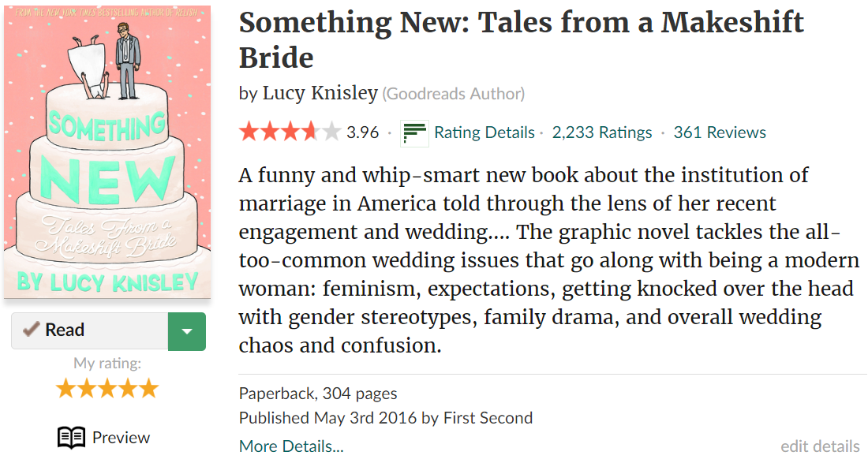Set my rating to five stars

(x=149, y=389)
